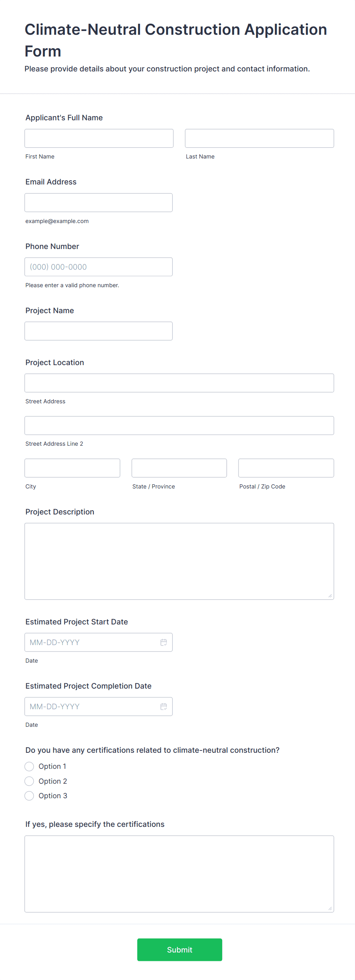
Task: Click the Street Address input field
Action: [x=179, y=383]
